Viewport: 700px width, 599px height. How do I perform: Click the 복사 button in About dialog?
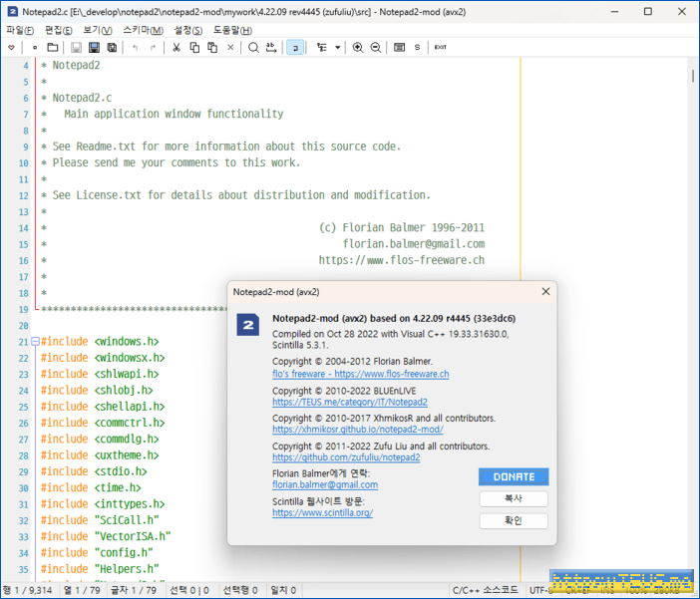(514, 498)
